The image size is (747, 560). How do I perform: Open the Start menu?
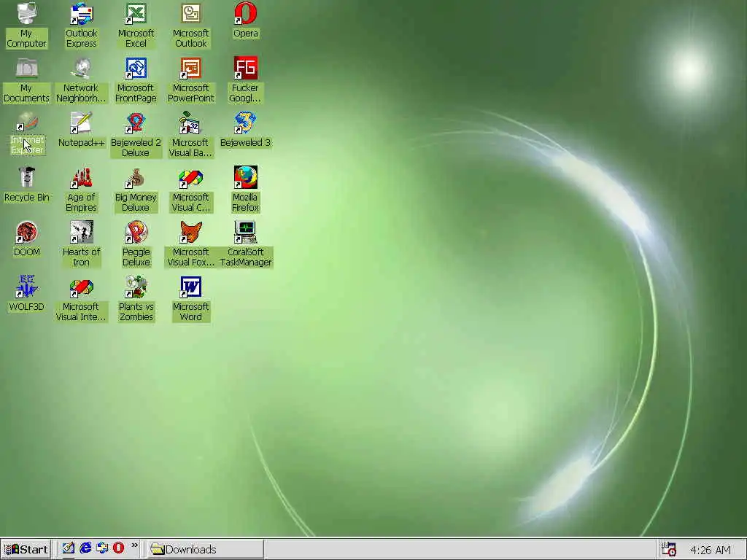pos(26,549)
